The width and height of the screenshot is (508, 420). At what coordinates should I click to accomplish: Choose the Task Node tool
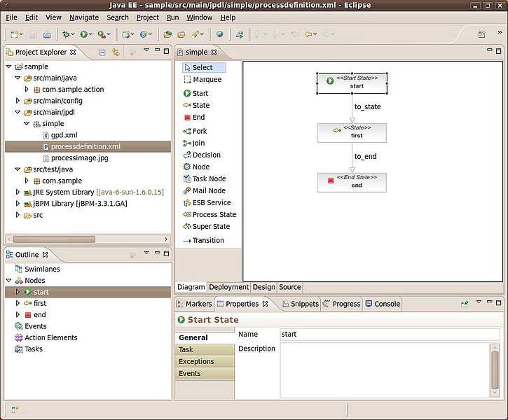pos(205,179)
